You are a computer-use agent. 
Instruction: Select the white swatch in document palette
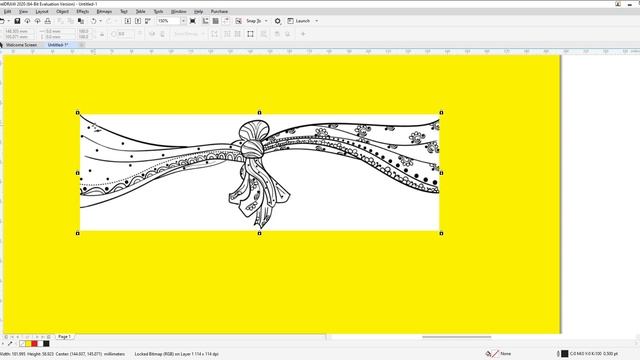point(40,344)
